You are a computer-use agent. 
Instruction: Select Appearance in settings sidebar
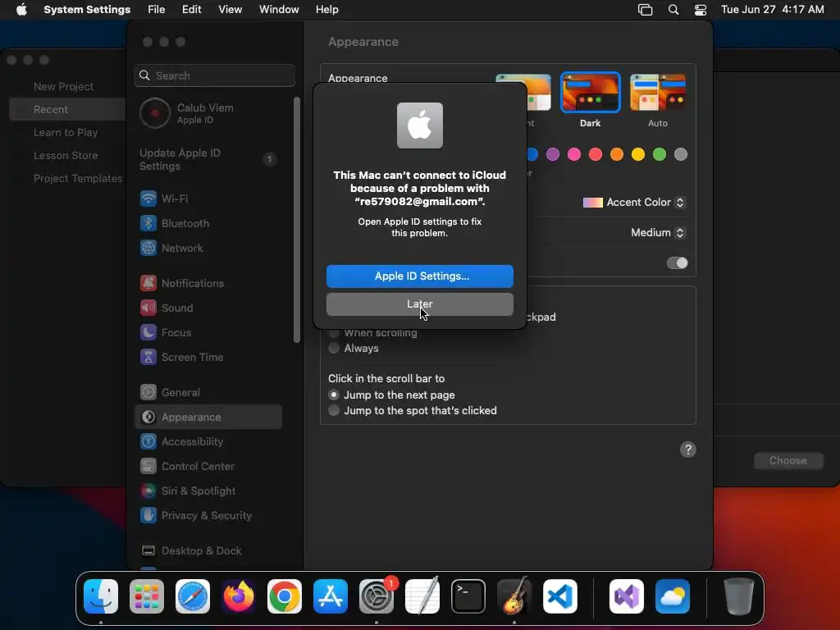tap(208, 417)
